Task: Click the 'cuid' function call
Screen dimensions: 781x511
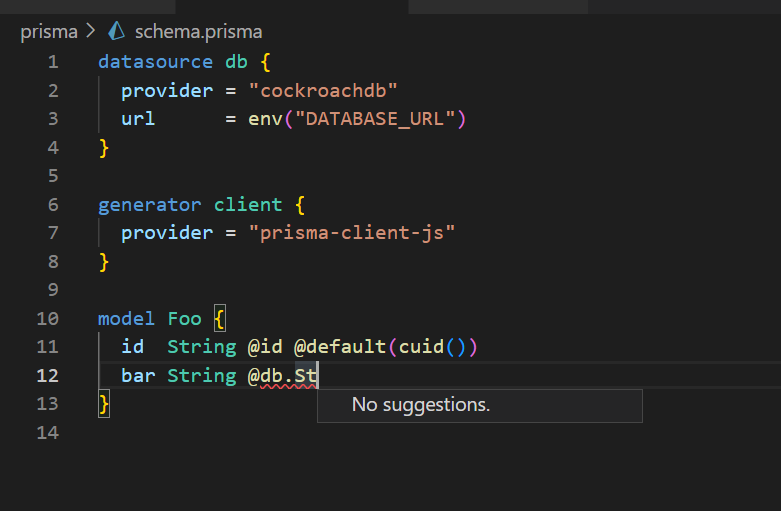Action: point(421,347)
